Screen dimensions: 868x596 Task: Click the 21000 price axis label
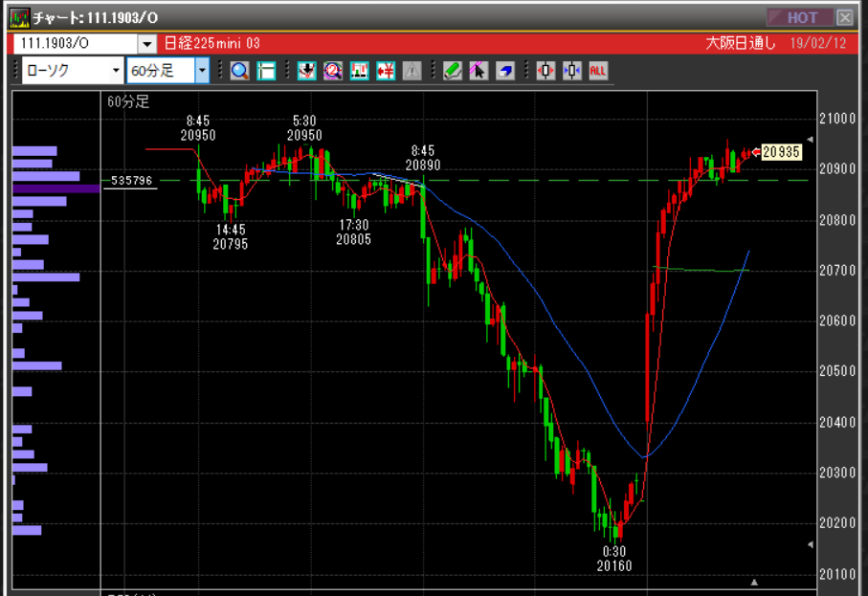837,119
